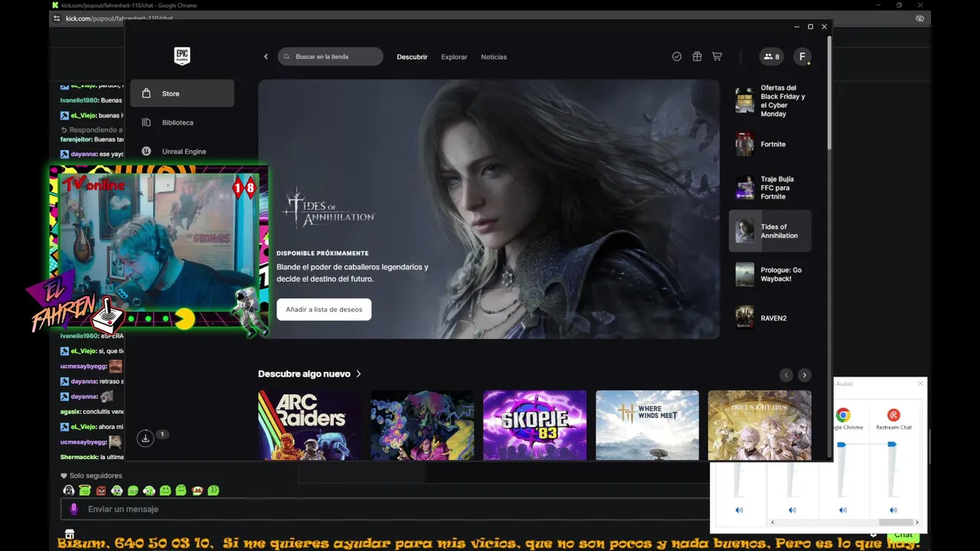Viewport: 980px width, 551px height.
Task: Select Fortnite in the featured list
Action: tap(770, 144)
